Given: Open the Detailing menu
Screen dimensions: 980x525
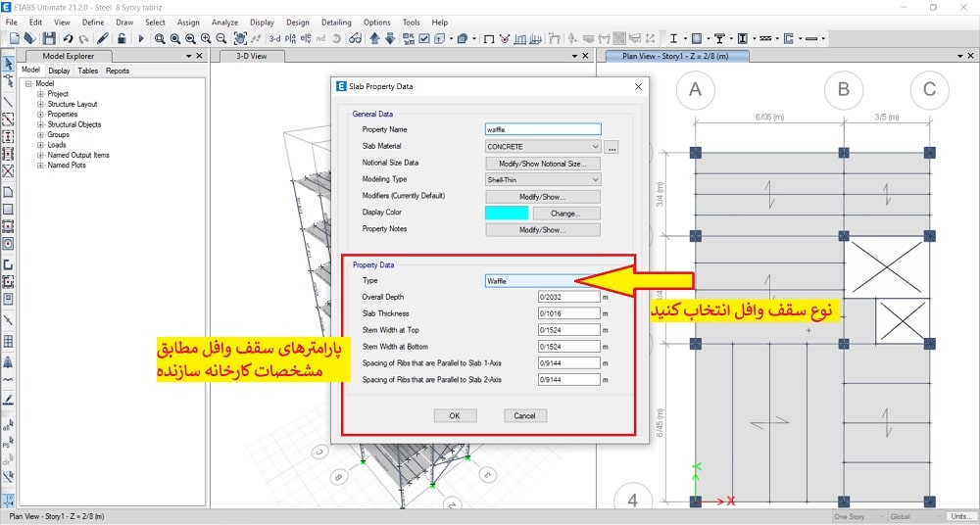Looking at the screenshot, I should click(336, 22).
